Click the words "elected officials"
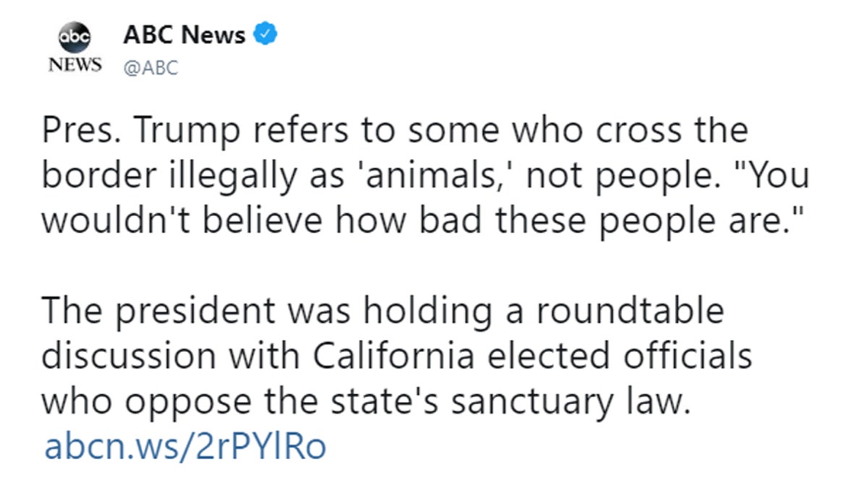The image size is (868, 488). 616,356
